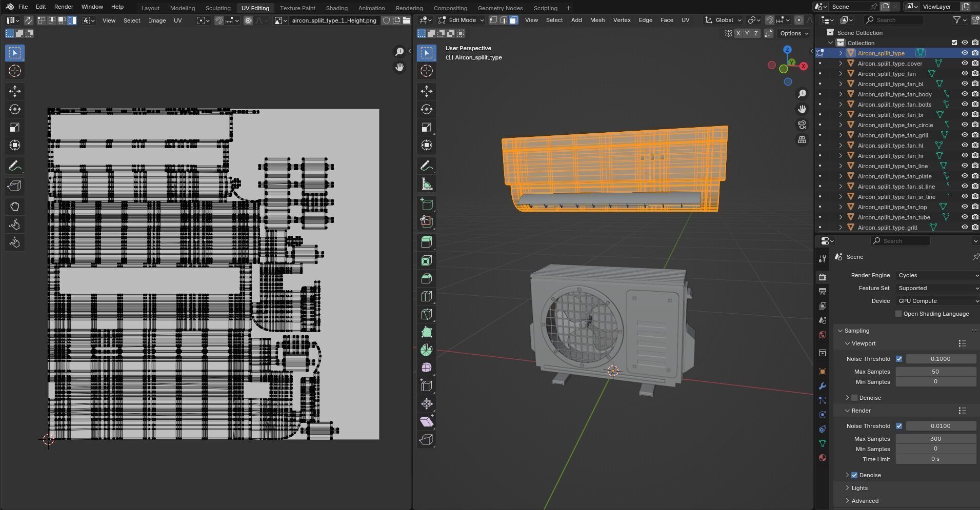Open the Global transform orientation dropdown
The width and height of the screenshot is (980, 510).
click(x=724, y=20)
